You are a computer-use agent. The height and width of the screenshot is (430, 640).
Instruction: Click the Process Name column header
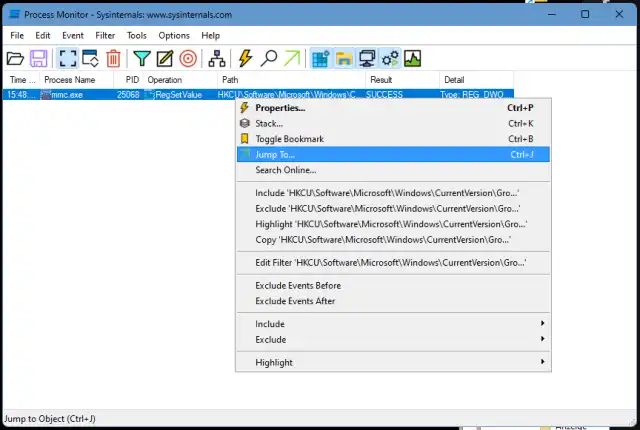pyautogui.click(x=70, y=79)
